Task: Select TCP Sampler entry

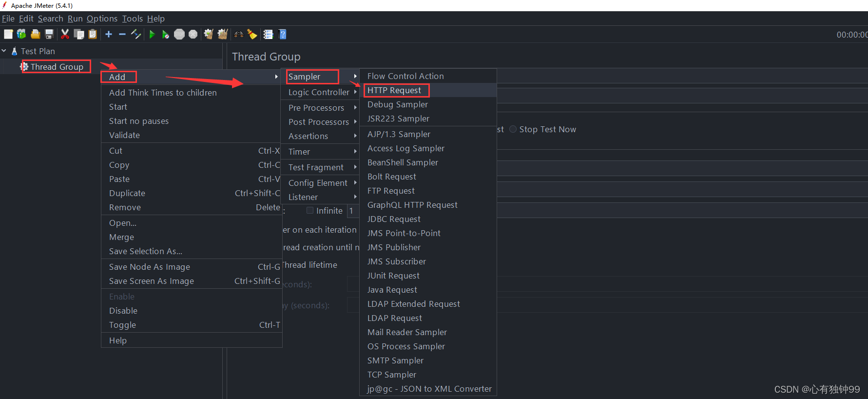Action: point(428,375)
